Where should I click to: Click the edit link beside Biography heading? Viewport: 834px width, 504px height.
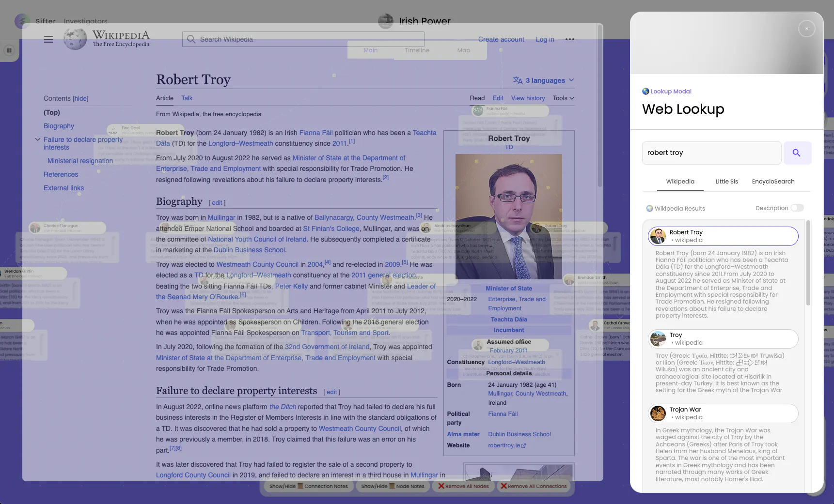coord(217,203)
